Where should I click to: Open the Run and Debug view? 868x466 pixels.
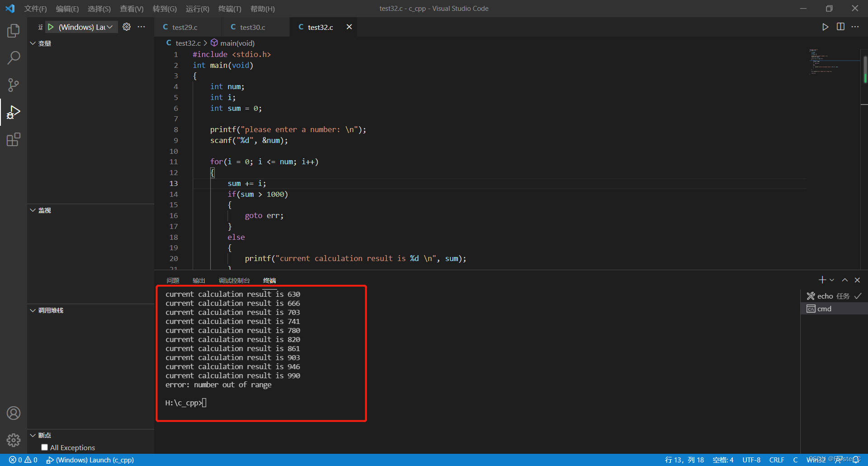14,112
